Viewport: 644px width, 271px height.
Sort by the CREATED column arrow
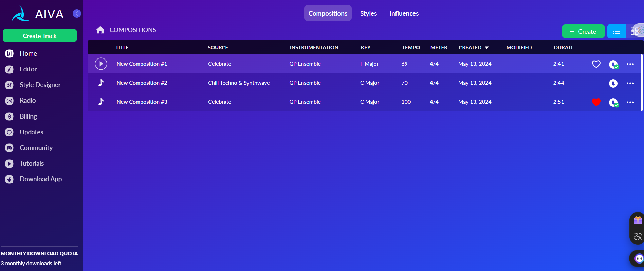[486, 48]
